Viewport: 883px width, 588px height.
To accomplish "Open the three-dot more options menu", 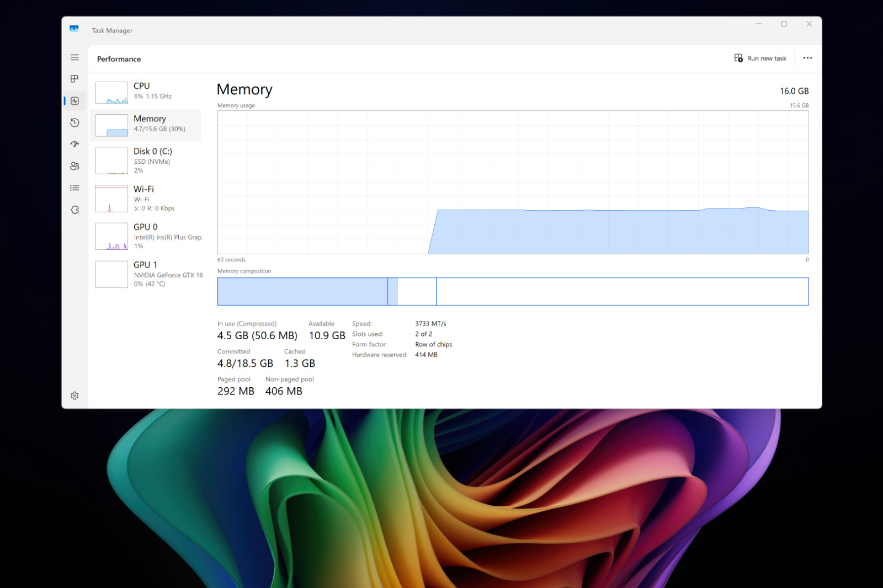I will click(807, 58).
